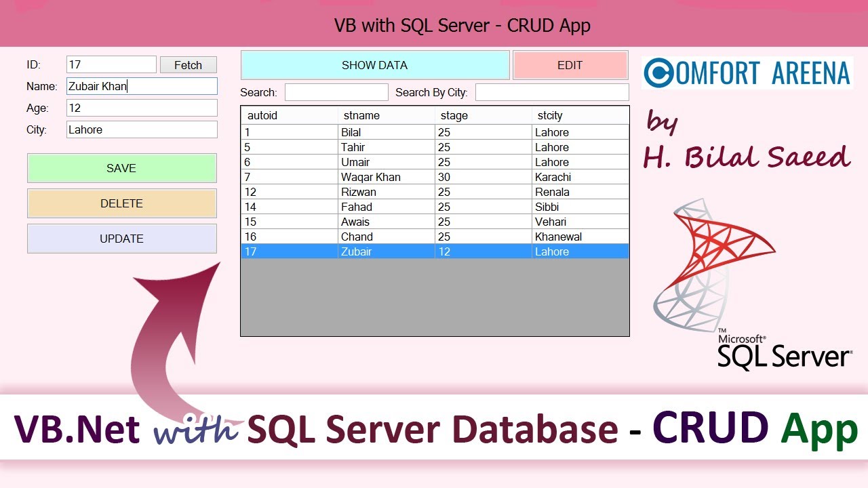This screenshot has height=488, width=868.
Task: Sort by the stname column header
Action: [x=387, y=115]
